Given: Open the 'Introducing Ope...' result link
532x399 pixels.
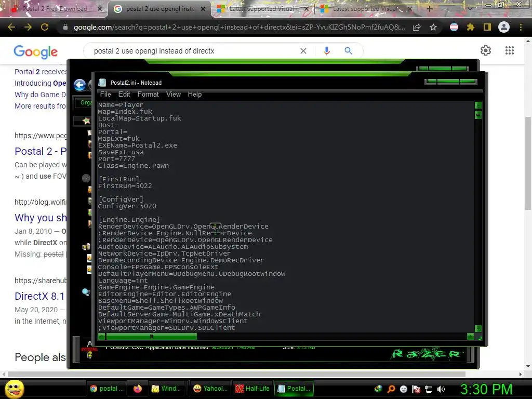Looking at the screenshot, I should 41,83.
